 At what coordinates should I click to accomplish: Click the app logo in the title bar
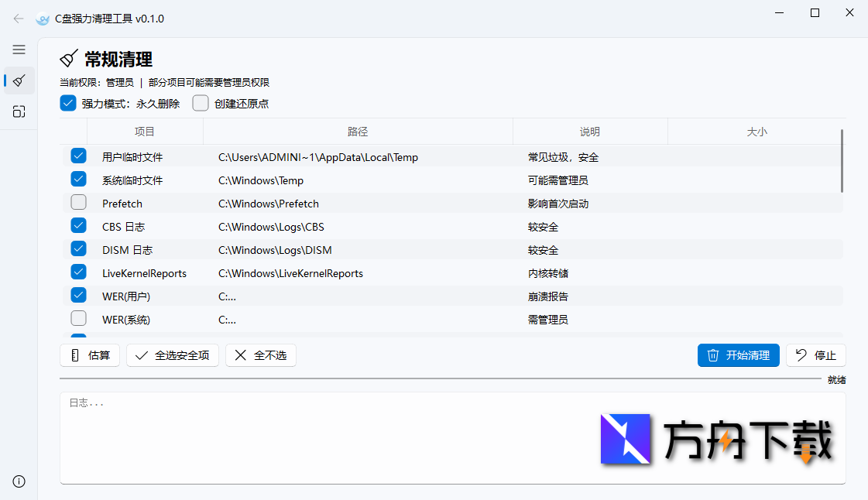(x=41, y=19)
